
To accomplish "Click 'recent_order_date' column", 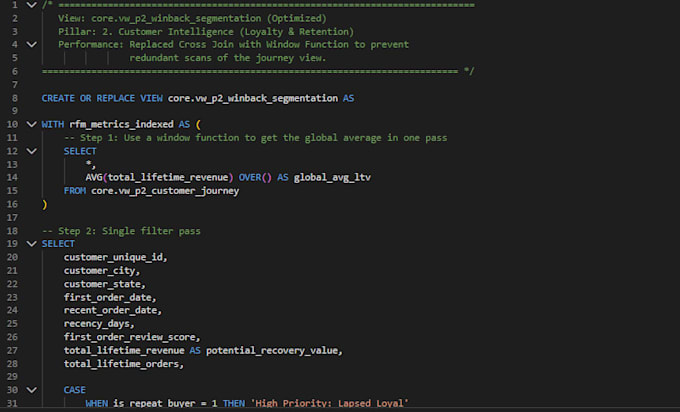I will click(x=111, y=311).
